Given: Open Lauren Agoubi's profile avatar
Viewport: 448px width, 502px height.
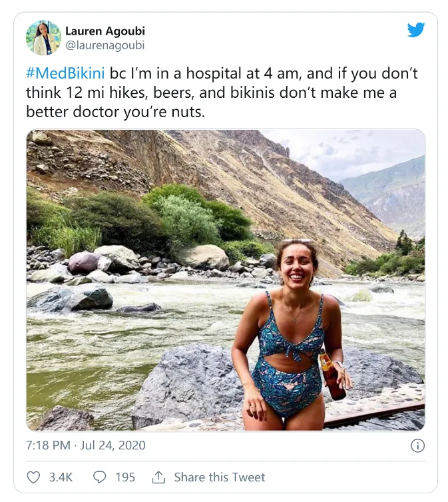Looking at the screenshot, I should click(x=43, y=37).
